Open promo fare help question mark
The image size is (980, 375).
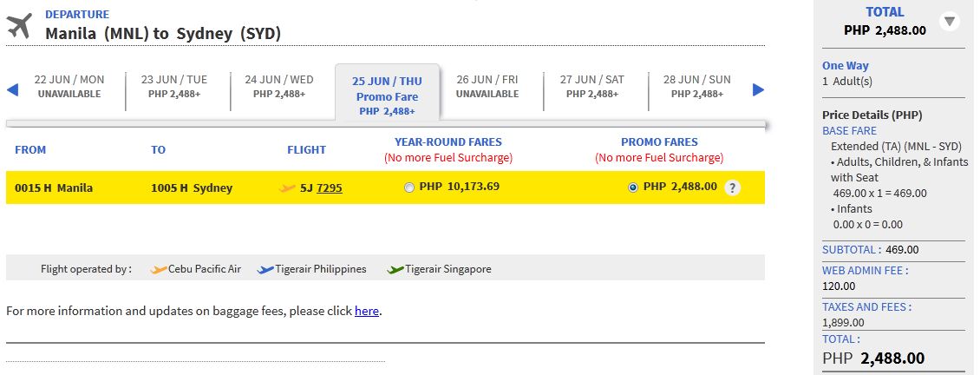point(733,187)
